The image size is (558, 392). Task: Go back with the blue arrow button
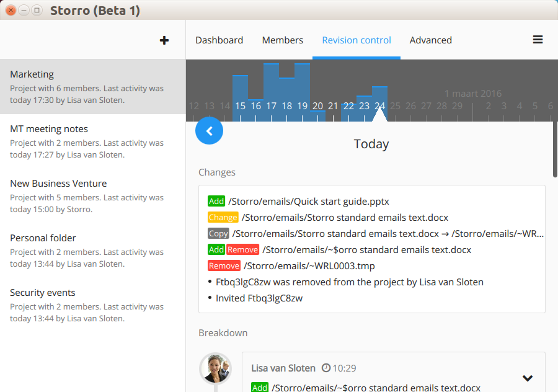click(210, 131)
